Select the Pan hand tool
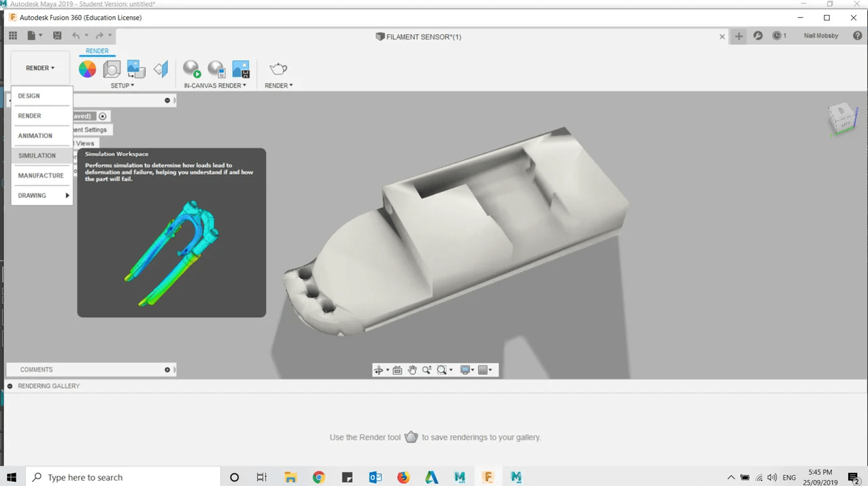 click(412, 370)
